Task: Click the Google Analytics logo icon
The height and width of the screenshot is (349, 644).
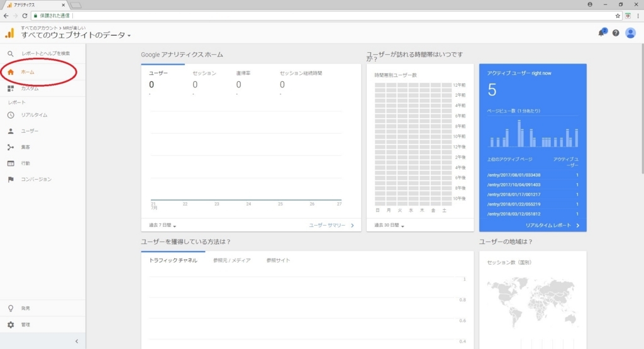Action: pos(9,33)
